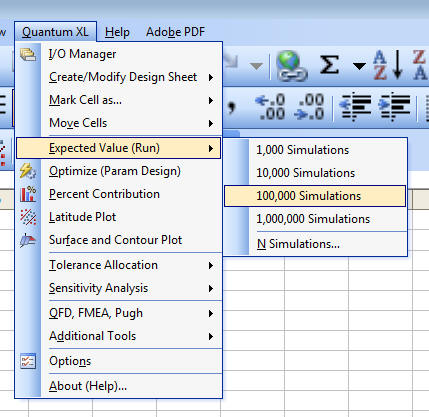
Task: Open the Adobe PDF menu
Action: tap(175, 32)
